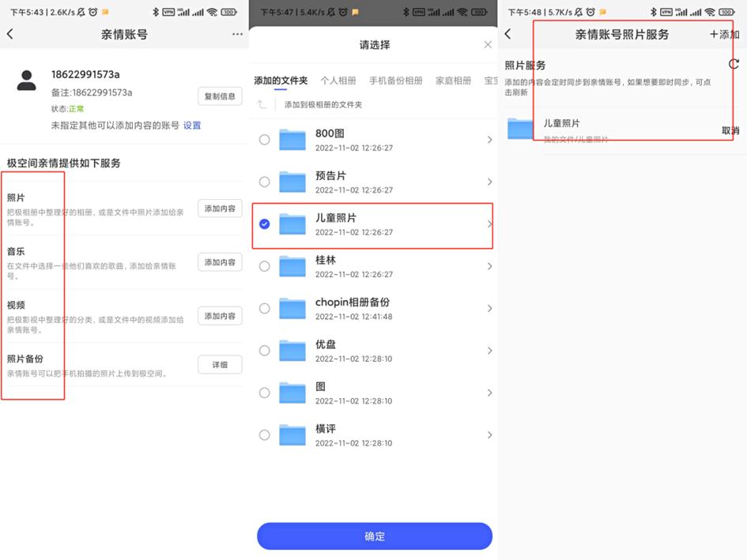Image resolution: width=747 pixels, height=560 pixels.
Task: Close the 请选择 folder picker dialog
Action: pyautogui.click(x=487, y=45)
